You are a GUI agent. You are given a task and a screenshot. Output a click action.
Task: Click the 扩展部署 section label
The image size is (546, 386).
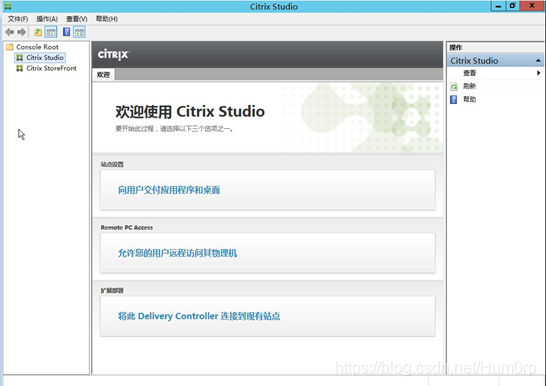(x=112, y=291)
